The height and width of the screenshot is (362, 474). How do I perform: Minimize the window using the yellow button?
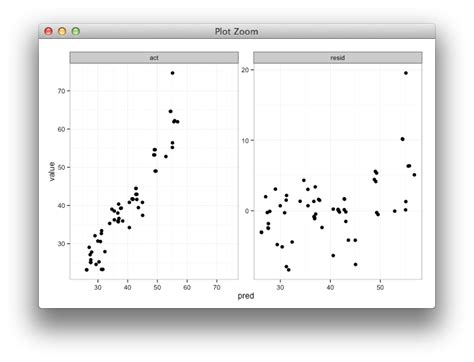pos(62,31)
